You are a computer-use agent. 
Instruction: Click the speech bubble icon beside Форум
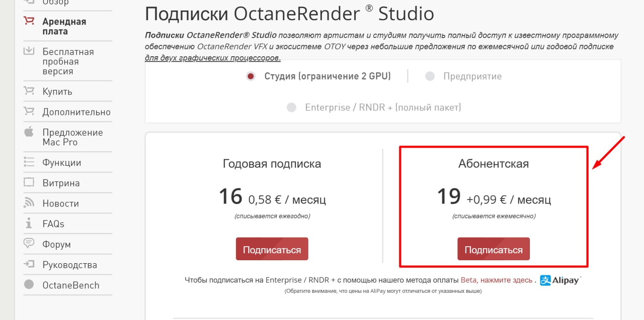click(29, 244)
